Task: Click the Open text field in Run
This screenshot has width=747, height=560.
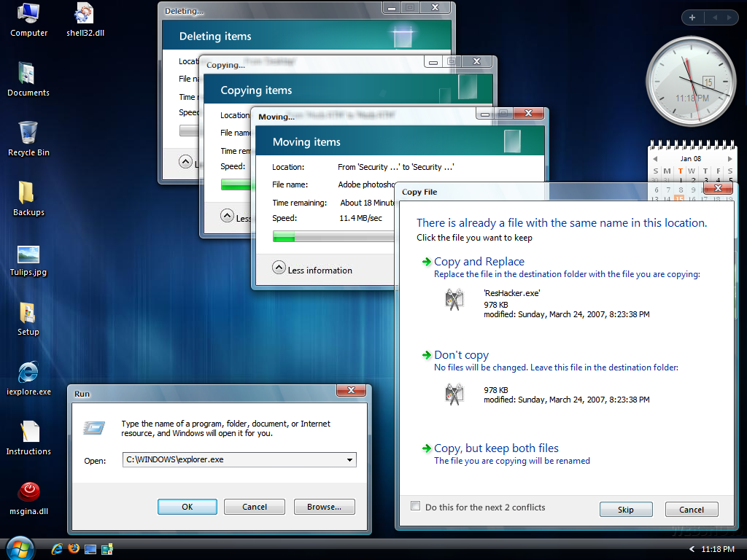Action: [233, 460]
